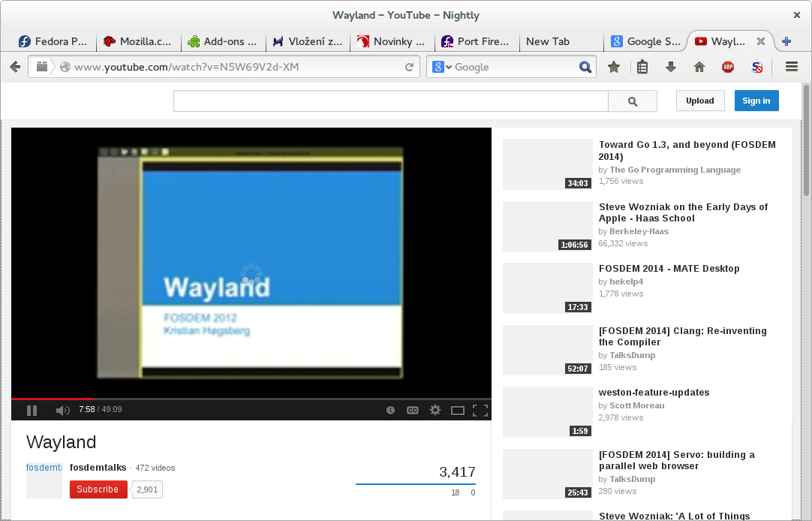Open the Firefox hamburger menu
Image resolution: width=812 pixels, height=521 pixels.
(x=791, y=67)
